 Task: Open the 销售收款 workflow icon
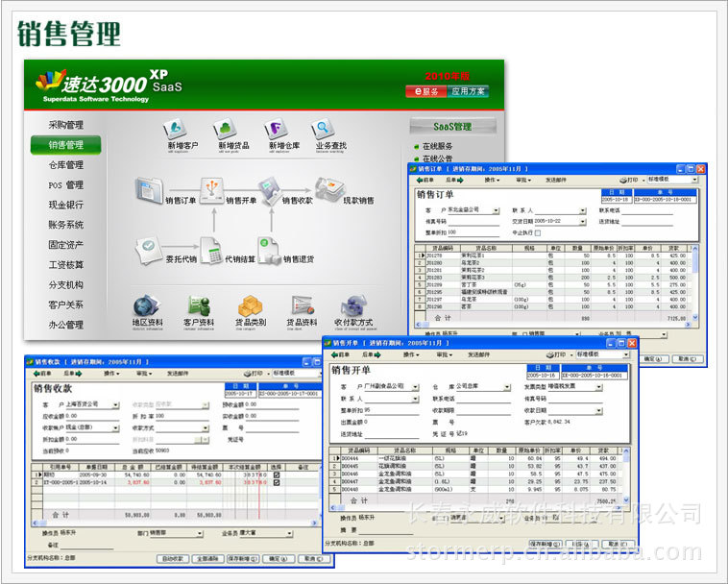click(269, 190)
